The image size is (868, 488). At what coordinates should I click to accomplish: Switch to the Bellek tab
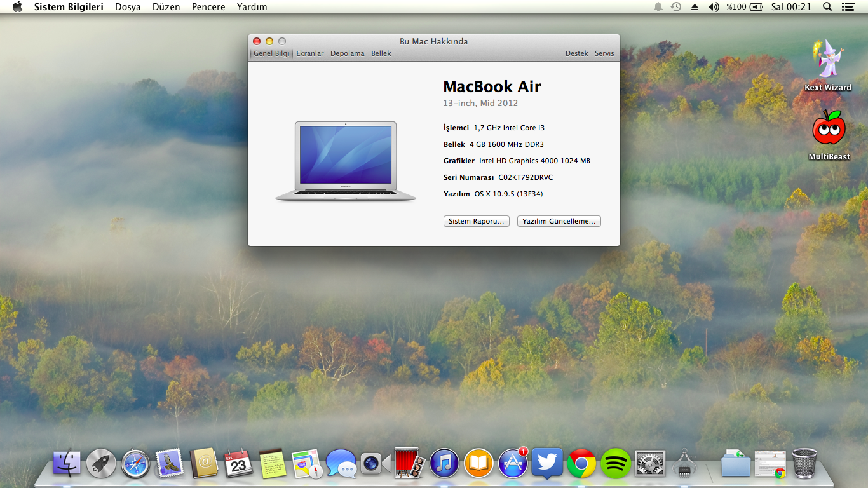[381, 53]
